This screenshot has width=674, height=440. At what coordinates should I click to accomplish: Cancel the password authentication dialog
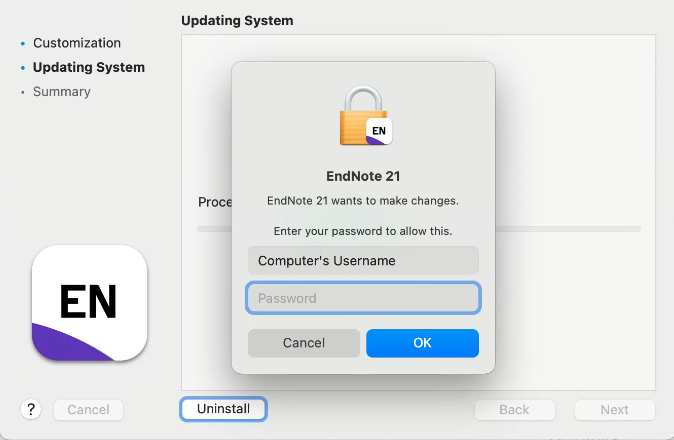coord(304,343)
